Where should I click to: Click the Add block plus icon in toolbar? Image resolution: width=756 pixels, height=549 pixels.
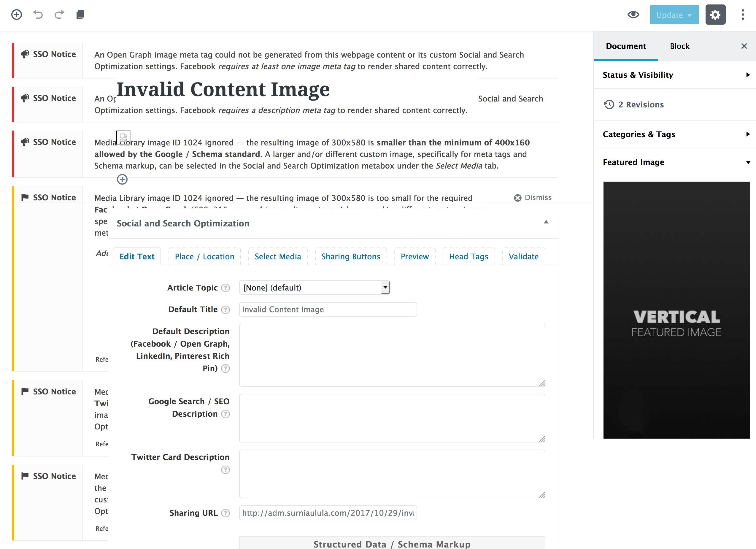pos(17,15)
